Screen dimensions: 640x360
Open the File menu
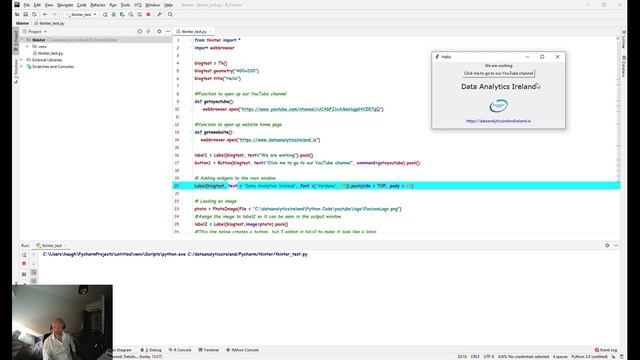pyautogui.click(x=27, y=5)
